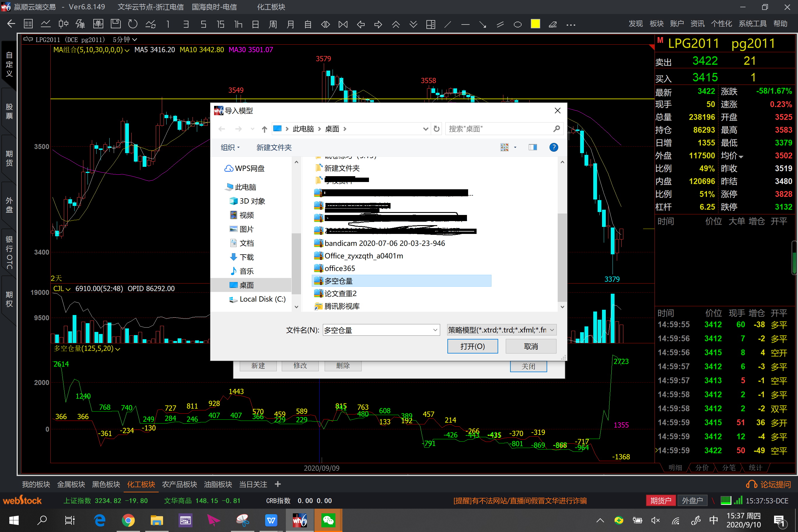Screen dimensions: 798x532
Task: Open the 板块 menu
Action: pyautogui.click(x=657, y=24)
